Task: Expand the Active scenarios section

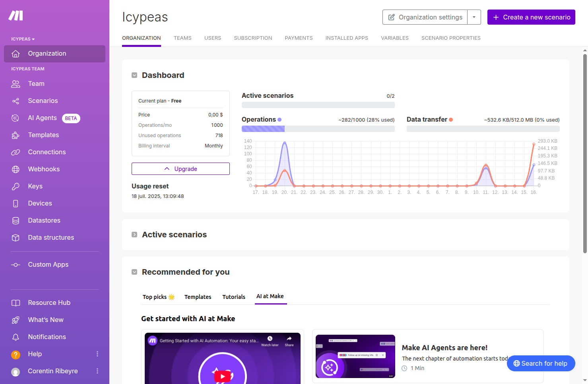Action: pyautogui.click(x=134, y=235)
